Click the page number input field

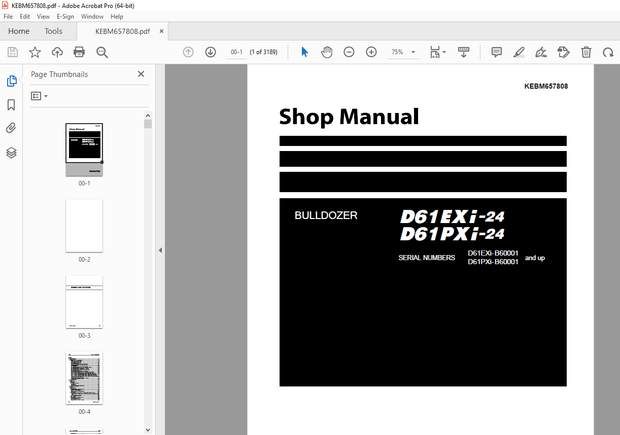point(236,52)
